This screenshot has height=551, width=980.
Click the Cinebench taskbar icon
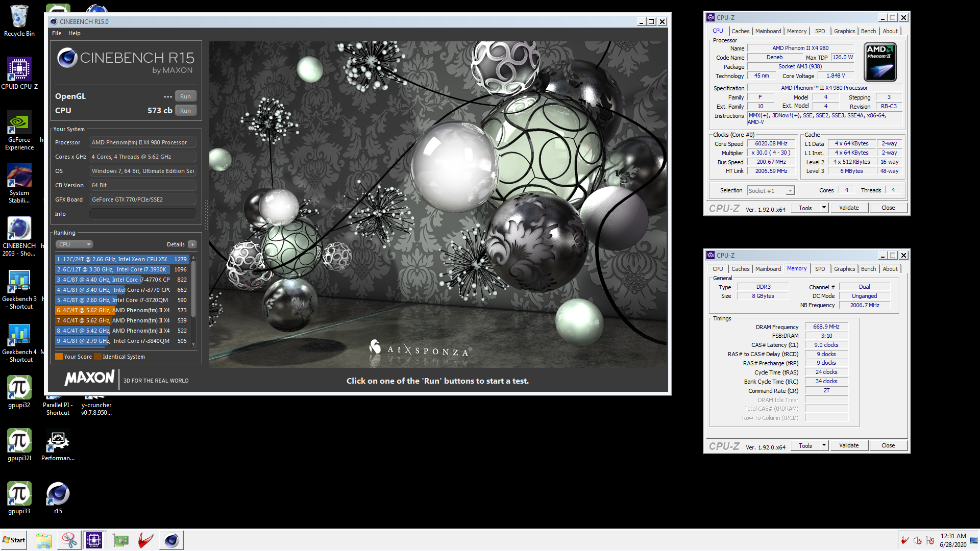[x=171, y=540]
